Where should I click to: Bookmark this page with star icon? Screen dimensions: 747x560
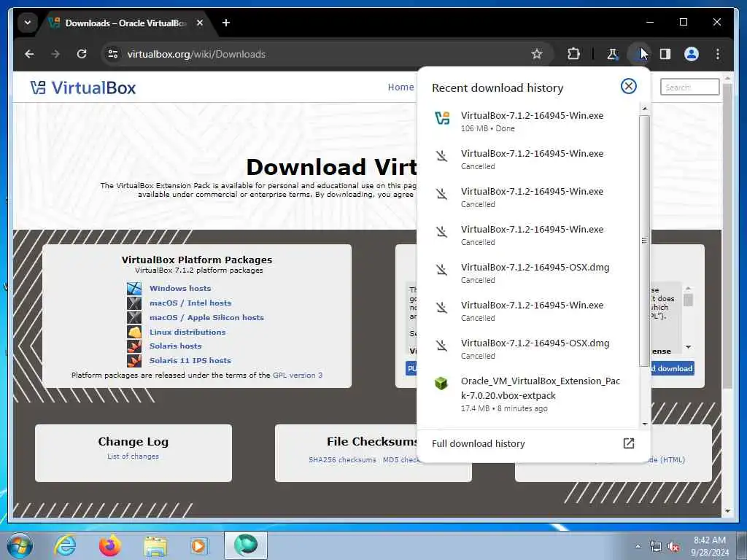(537, 54)
